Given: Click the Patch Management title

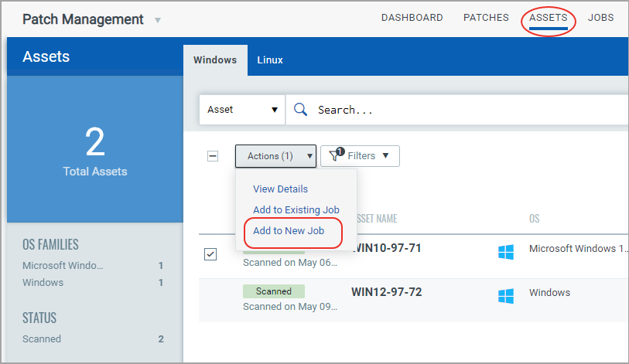Looking at the screenshot, I should 83,19.
